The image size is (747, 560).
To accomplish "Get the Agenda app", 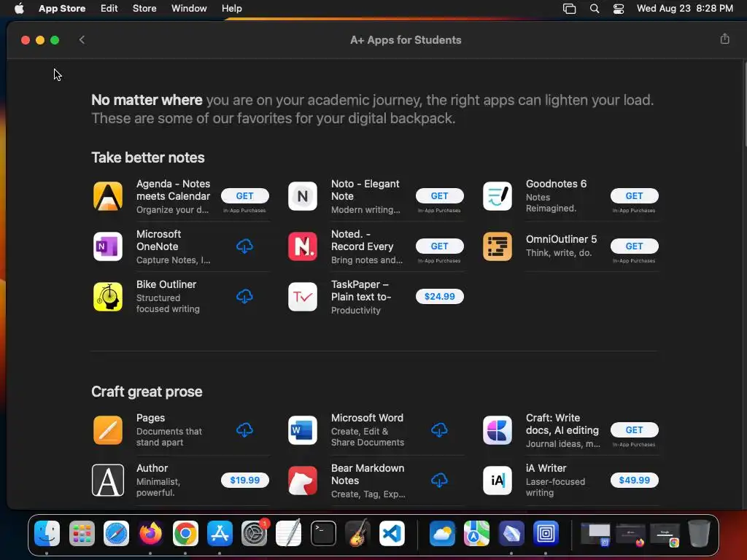I will (x=245, y=195).
